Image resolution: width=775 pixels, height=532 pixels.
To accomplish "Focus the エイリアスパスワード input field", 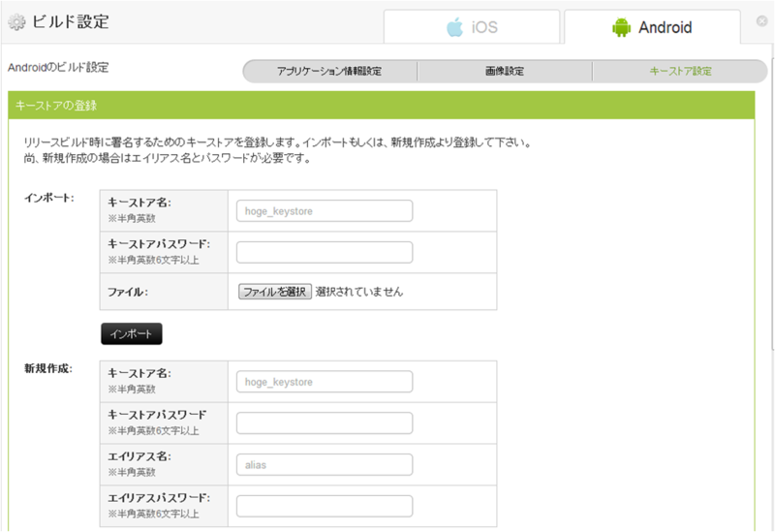I will pos(325,506).
